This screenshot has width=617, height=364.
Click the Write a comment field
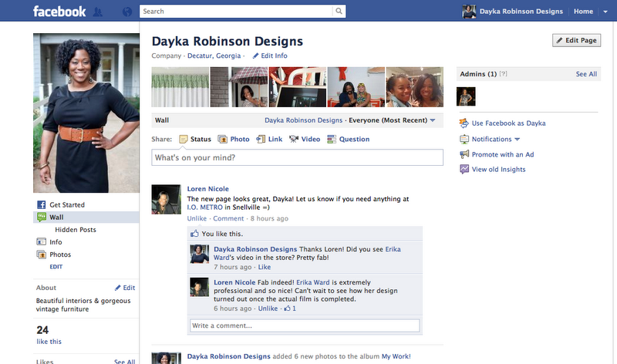(x=305, y=325)
